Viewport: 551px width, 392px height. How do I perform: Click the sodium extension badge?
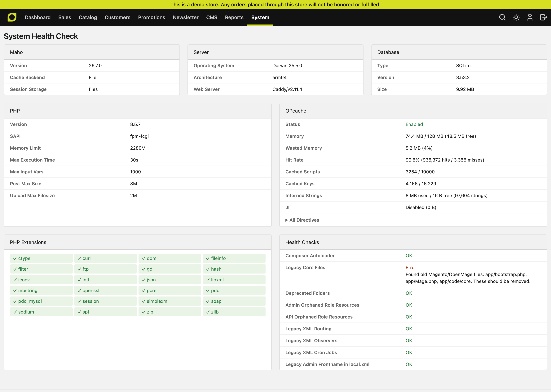(41, 312)
